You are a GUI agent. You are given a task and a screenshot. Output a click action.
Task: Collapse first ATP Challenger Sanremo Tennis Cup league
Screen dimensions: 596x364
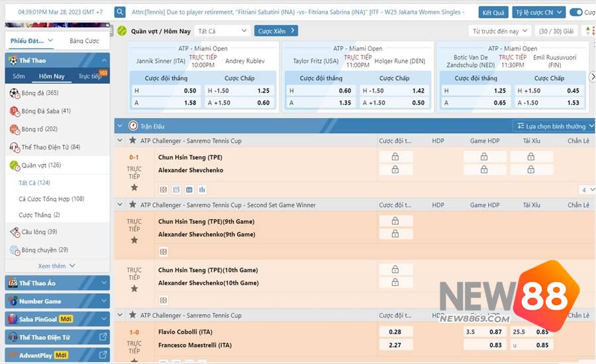(x=120, y=140)
